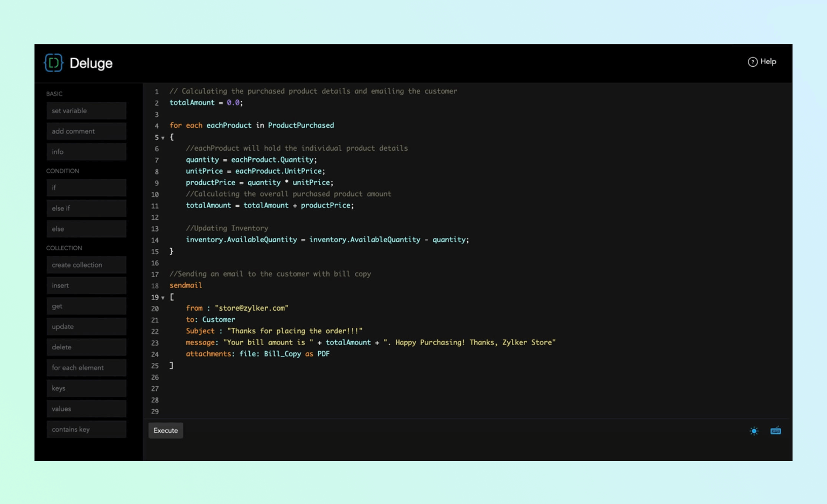Click the 'info' sidebar item
Image resolution: width=827 pixels, height=504 pixels.
pyautogui.click(x=86, y=152)
